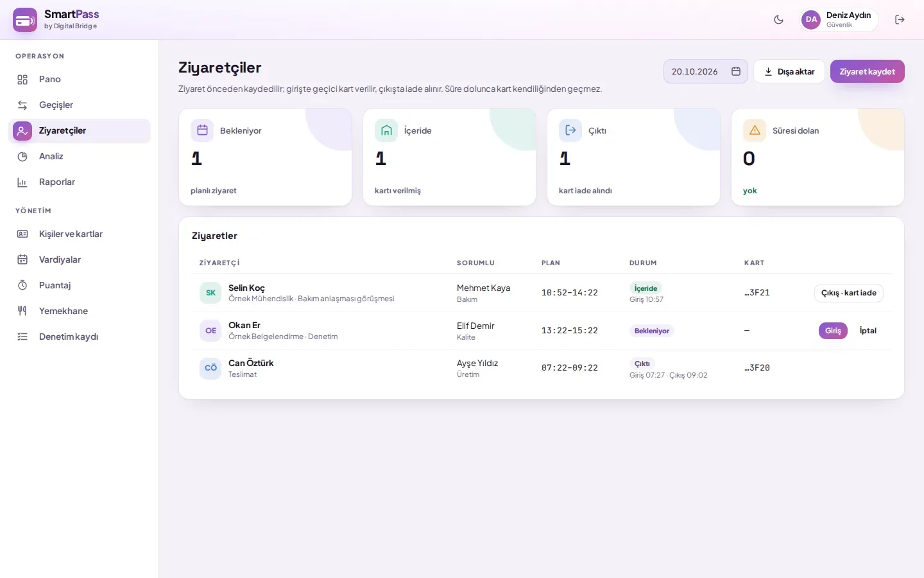Click the Raporlar bar chart icon
This screenshot has height=578, width=924.
pyautogui.click(x=22, y=182)
